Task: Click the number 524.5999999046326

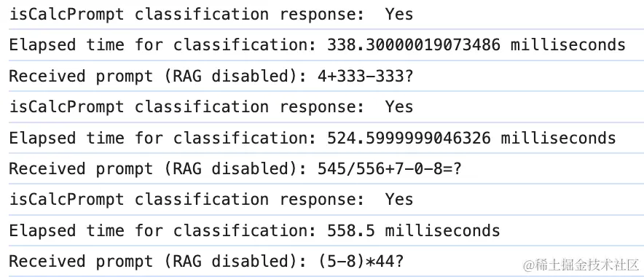Action: (x=409, y=137)
